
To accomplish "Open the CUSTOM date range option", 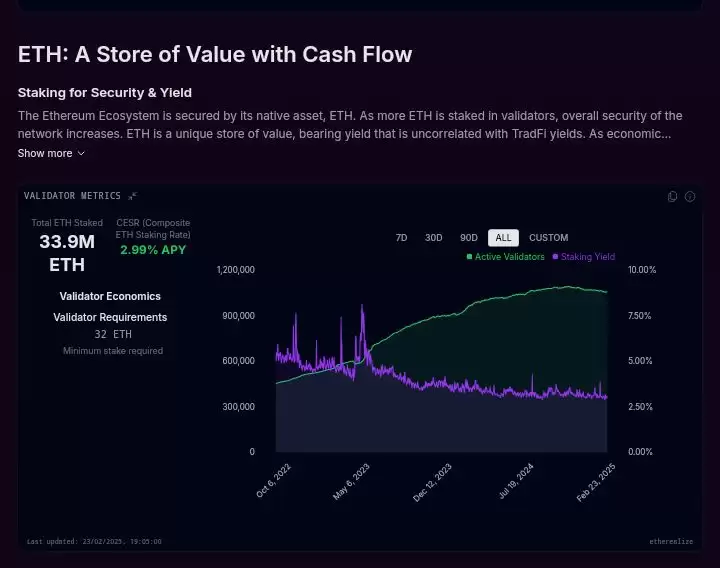I will pos(548,238).
